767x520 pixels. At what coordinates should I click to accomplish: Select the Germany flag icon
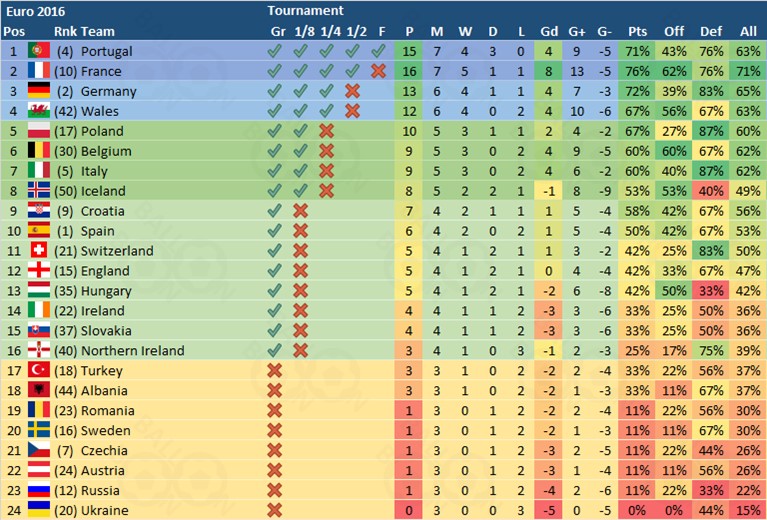(x=39, y=91)
